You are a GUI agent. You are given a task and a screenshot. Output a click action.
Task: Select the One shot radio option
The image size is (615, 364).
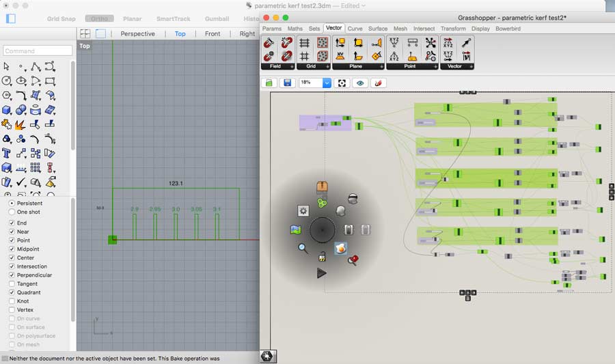(x=12, y=212)
